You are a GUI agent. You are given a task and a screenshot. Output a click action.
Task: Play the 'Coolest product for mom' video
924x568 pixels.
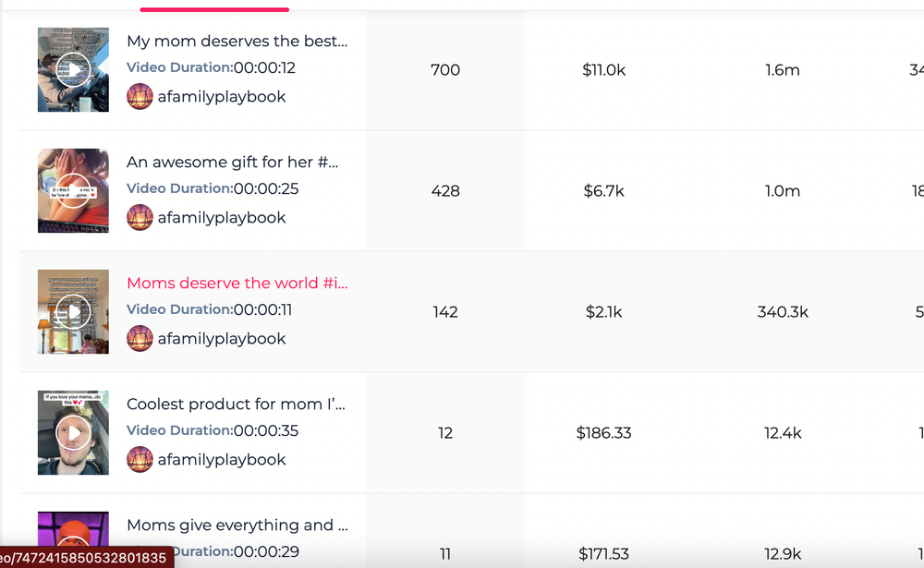coord(73,432)
